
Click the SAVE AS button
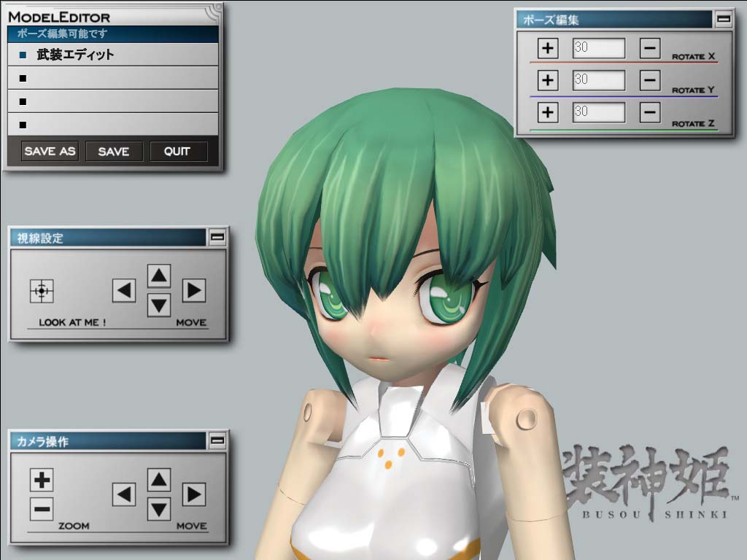tap(50, 152)
